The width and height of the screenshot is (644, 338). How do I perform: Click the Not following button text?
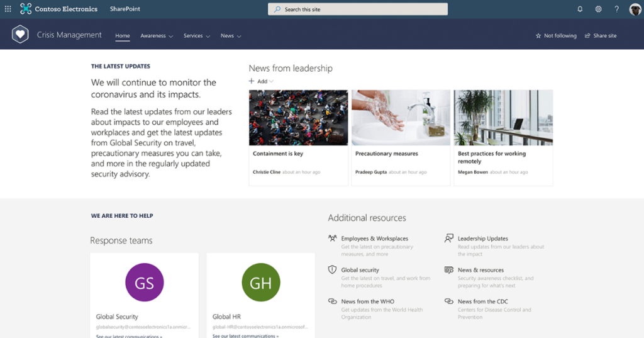pos(560,36)
